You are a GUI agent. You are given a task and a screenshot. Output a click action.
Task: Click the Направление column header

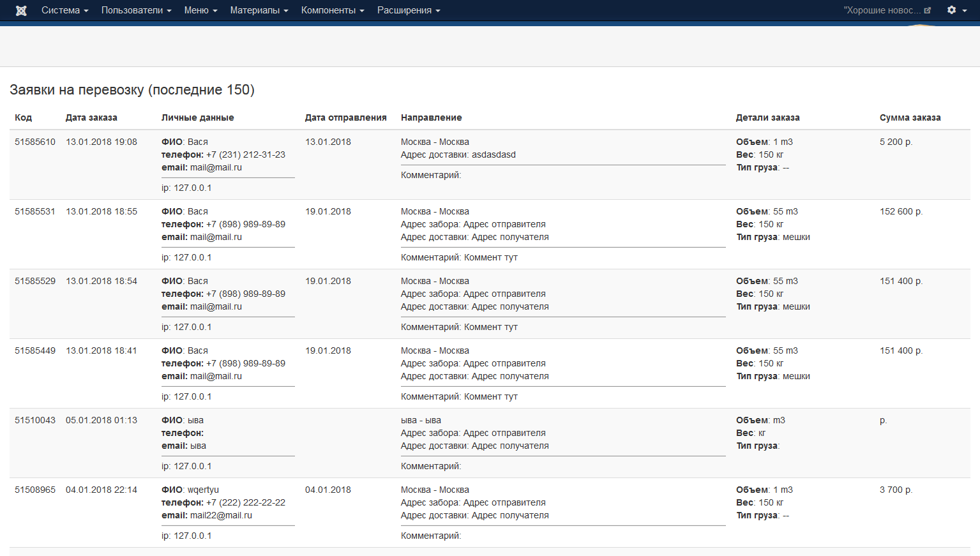click(x=431, y=117)
